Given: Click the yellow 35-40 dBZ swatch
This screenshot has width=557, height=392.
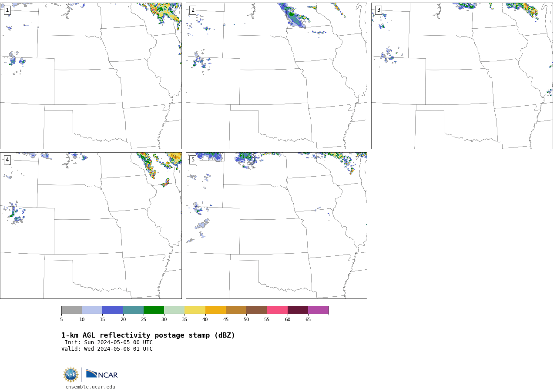Looking at the screenshot, I should [x=195, y=310].
